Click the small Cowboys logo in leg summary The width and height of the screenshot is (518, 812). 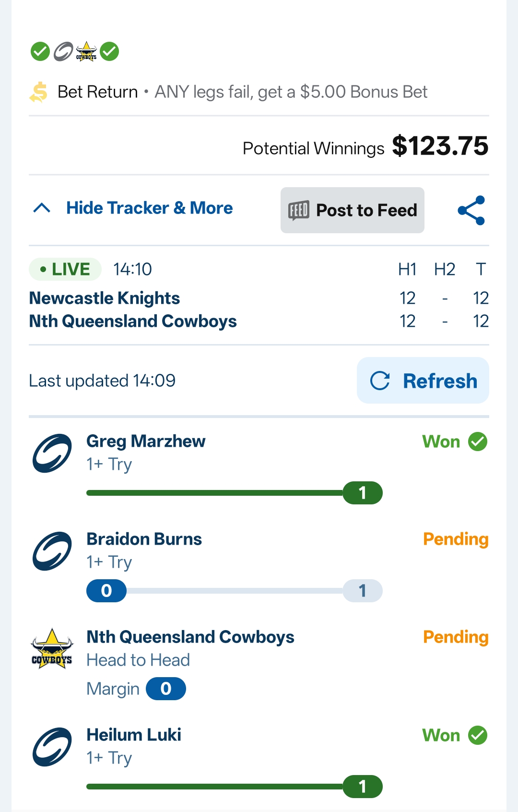(x=86, y=51)
